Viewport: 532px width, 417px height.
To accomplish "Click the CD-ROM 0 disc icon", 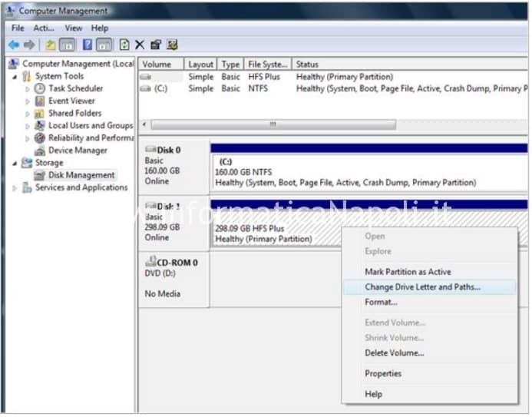I will coord(150,262).
